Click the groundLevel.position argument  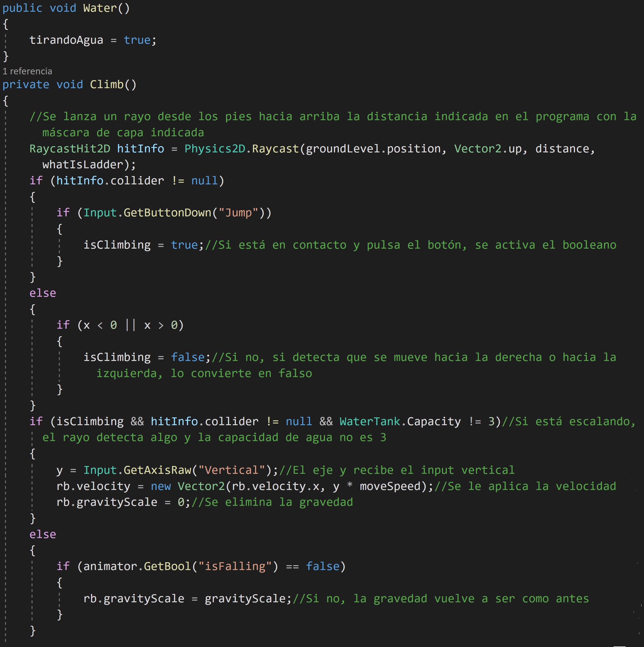[x=373, y=149]
